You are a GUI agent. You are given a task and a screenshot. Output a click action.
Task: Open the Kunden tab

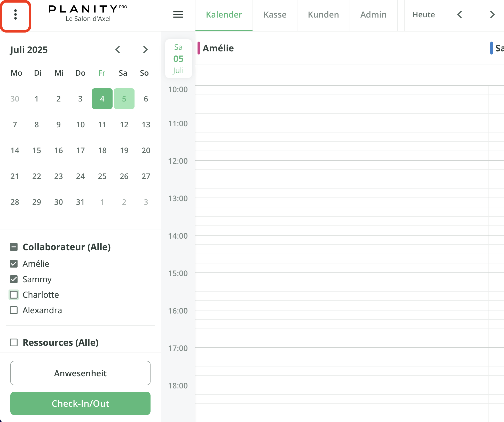tap(323, 15)
